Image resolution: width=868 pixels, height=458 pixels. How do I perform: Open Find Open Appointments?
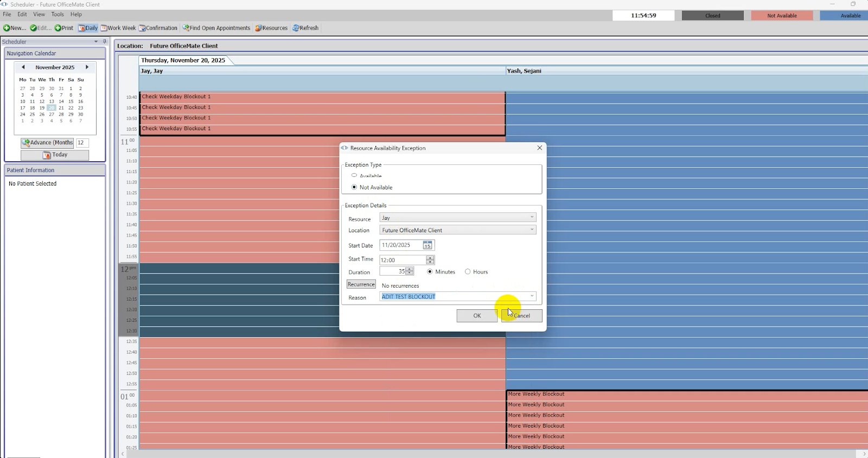coord(216,28)
